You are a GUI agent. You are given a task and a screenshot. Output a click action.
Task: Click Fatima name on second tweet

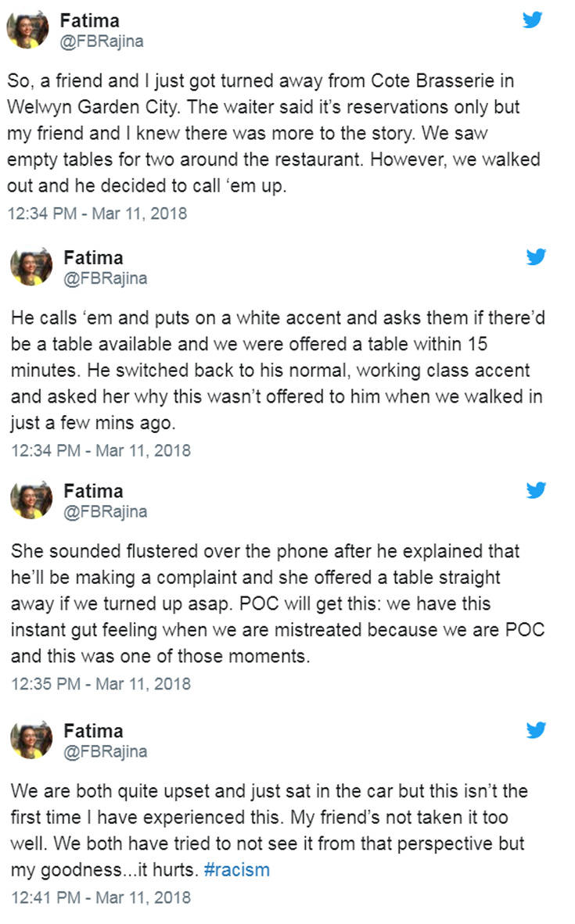(93, 257)
